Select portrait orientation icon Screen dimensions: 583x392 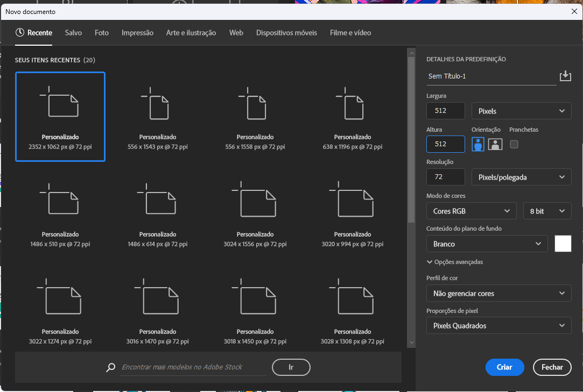(477, 144)
